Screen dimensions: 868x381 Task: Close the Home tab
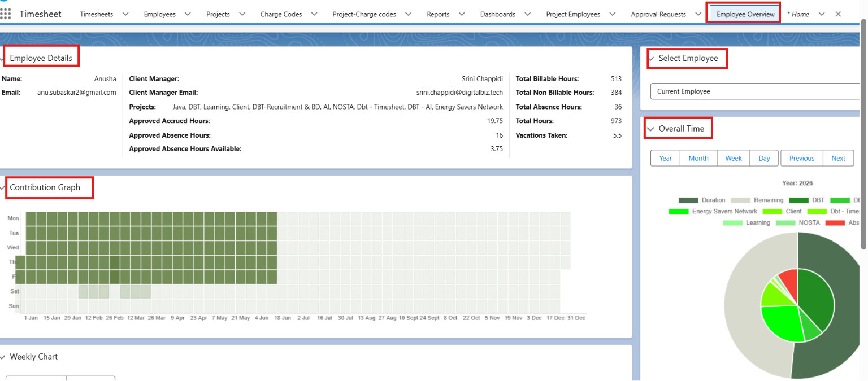(838, 14)
